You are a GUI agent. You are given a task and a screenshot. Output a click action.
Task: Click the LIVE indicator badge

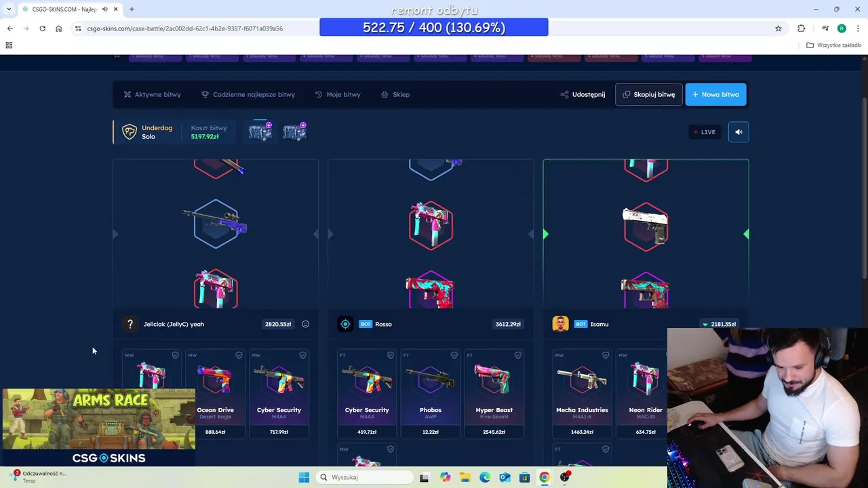coord(703,132)
